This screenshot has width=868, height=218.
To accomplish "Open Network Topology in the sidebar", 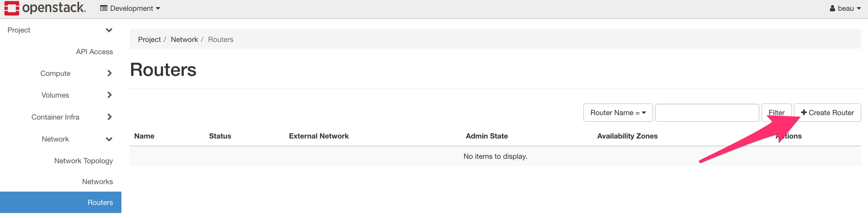I will pos(83,161).
